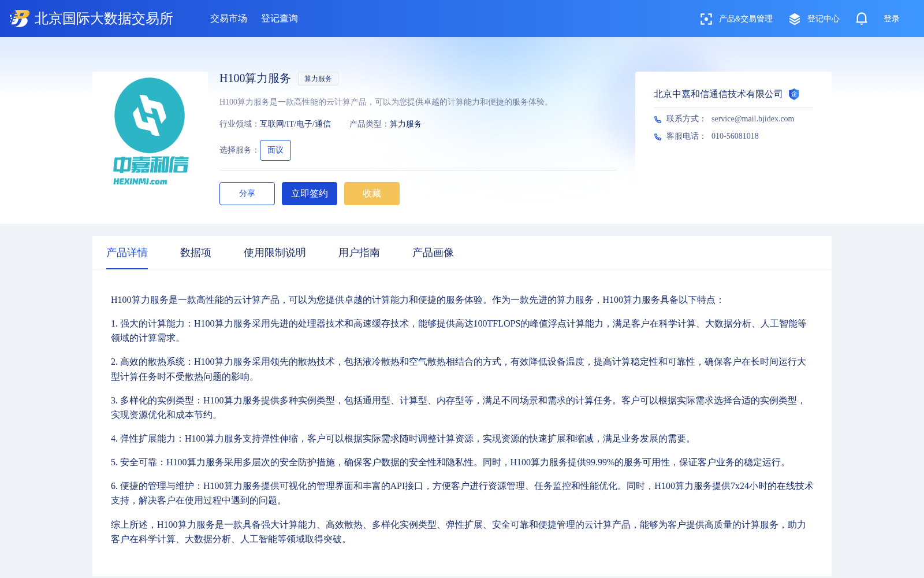Click the 北京国际大数据交易所 site title
Image resolution: width=924 pixels, height=578 pixels.
(104, 18)
